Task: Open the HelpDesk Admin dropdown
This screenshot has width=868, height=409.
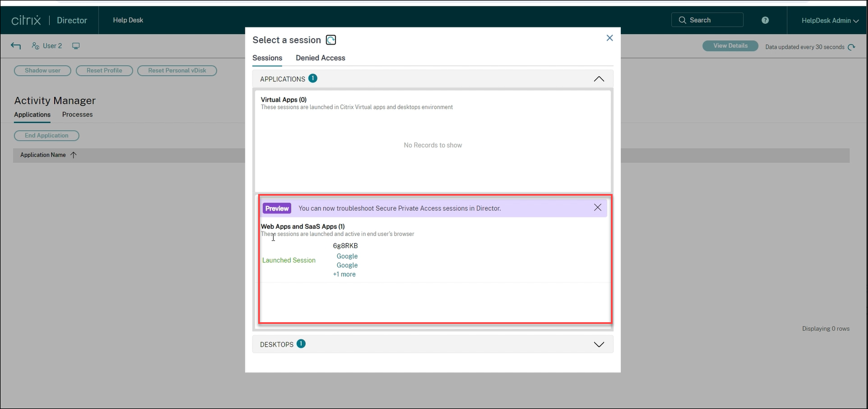Action: coord(830,20)
